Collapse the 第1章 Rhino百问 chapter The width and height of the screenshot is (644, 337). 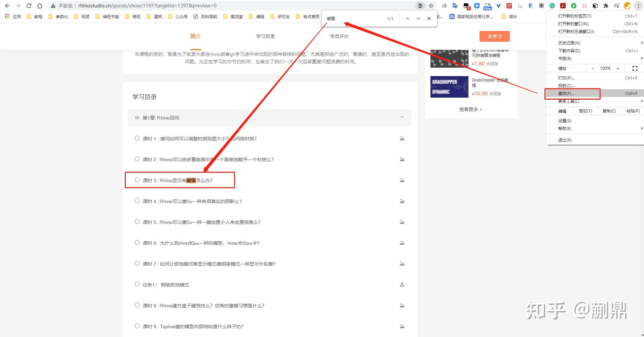pos(402,117)
